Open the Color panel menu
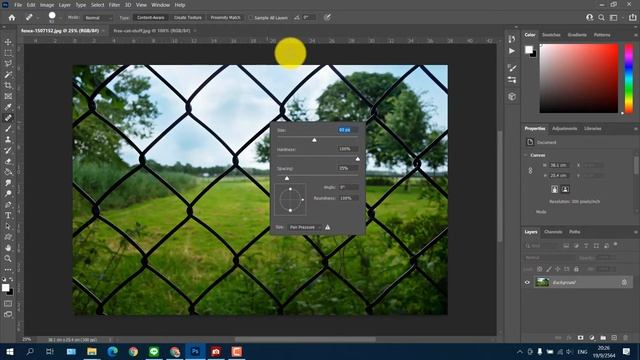Screen dimensions: 640x360 click(x=636, y=35)
